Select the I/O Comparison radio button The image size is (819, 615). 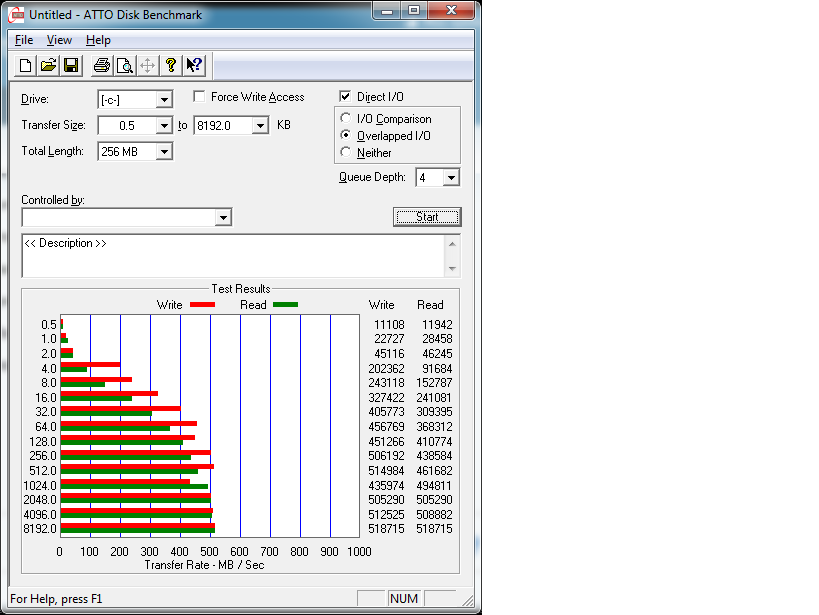(x=345, y=118)
